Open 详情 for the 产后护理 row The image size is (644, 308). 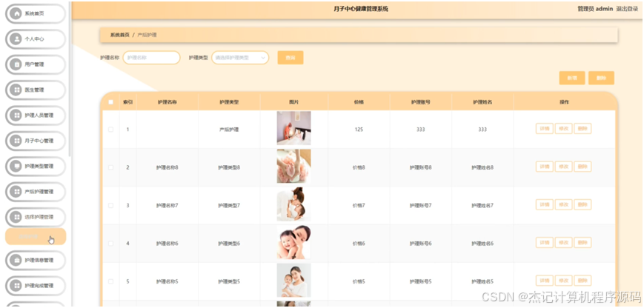pos(545,129)
